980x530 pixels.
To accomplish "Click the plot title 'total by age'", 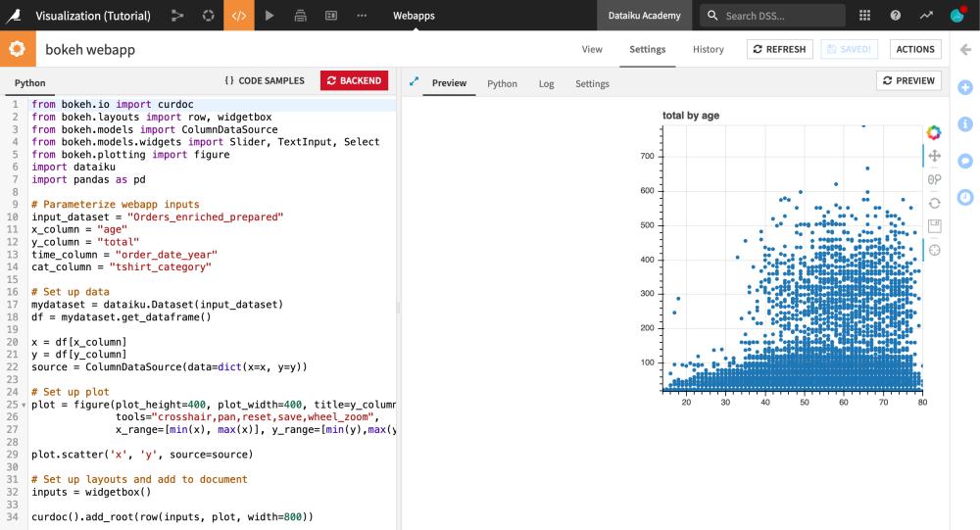I will pyautogui.click(x=691, y=115).
